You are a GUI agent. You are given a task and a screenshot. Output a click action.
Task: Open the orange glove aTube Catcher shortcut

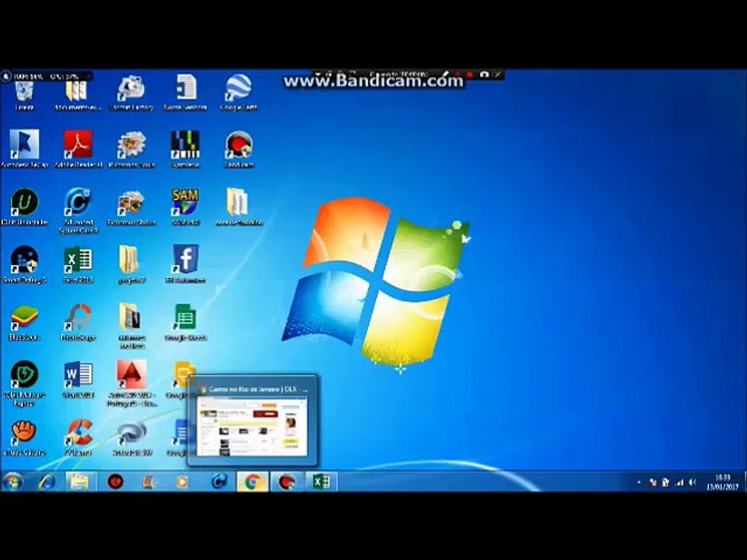click(x=24, y=438)
